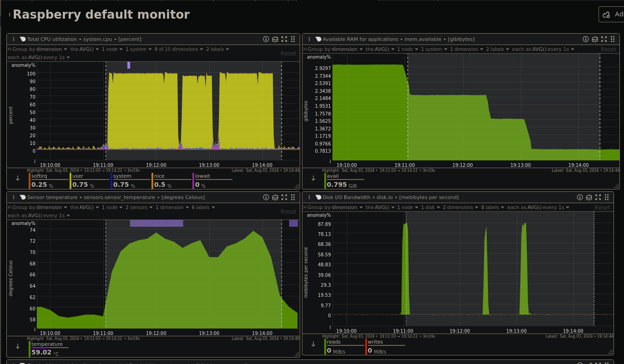Open chart type selector on Available RAM chart
Screen dimensions: 624x364
(595, 39)
